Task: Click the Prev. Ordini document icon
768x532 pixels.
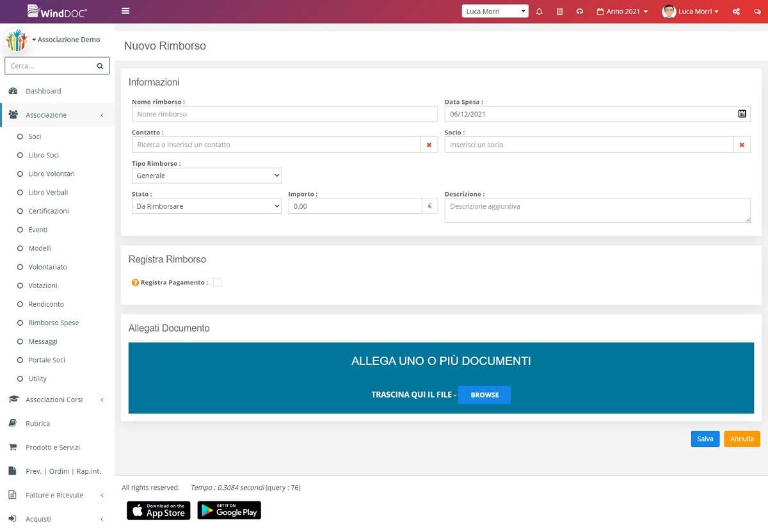Action: pos(12,471)
